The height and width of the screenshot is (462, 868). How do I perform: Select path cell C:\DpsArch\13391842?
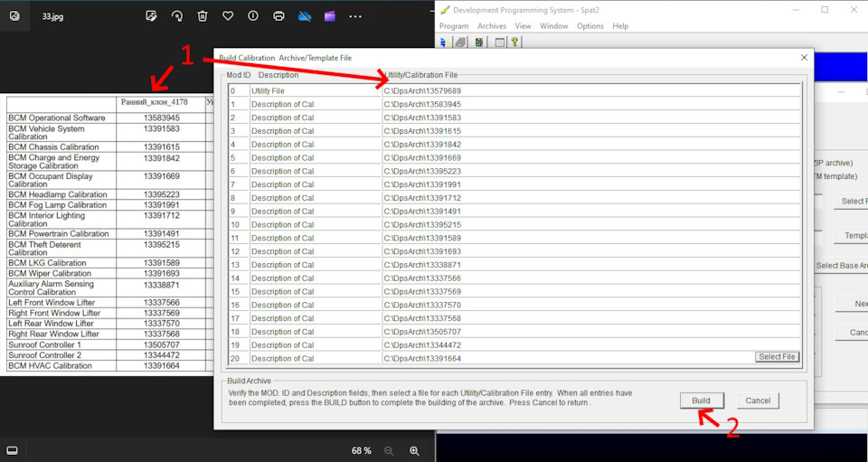[x=590, y=145]
